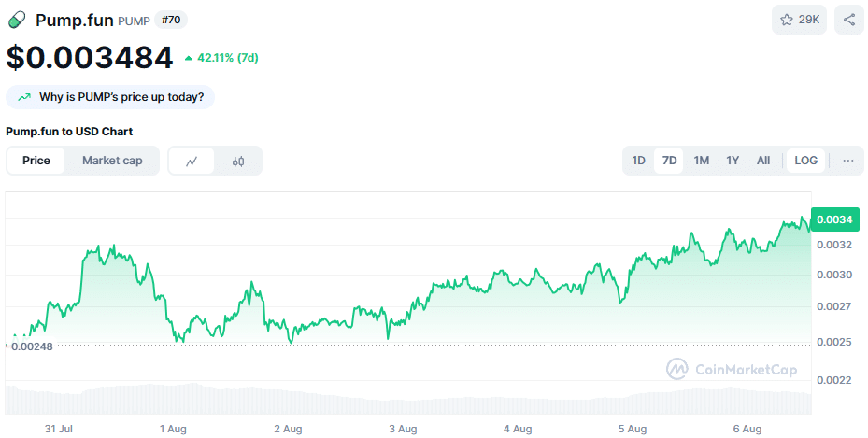Click the green 0.0034 current price tag

point(834,219)
